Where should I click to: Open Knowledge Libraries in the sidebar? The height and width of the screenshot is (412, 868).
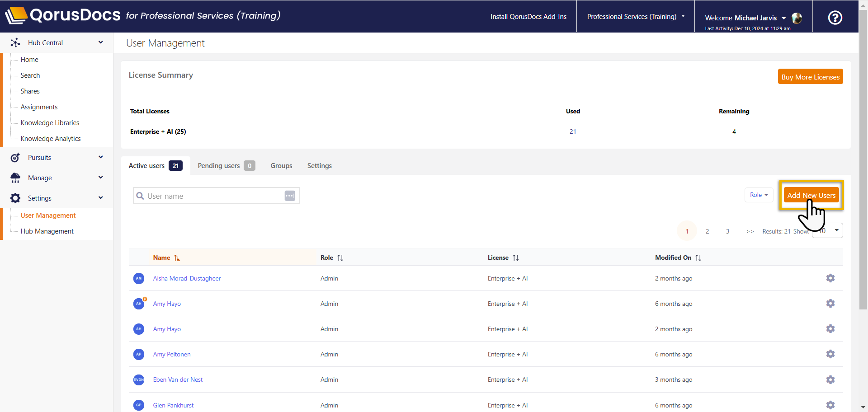[x=50, y=123]
